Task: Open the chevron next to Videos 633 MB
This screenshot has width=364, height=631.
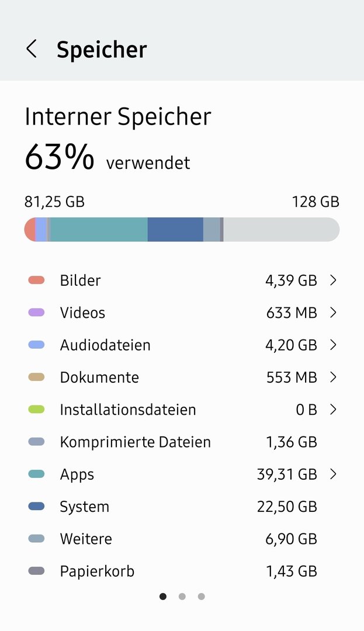Action: pos(333,312)
